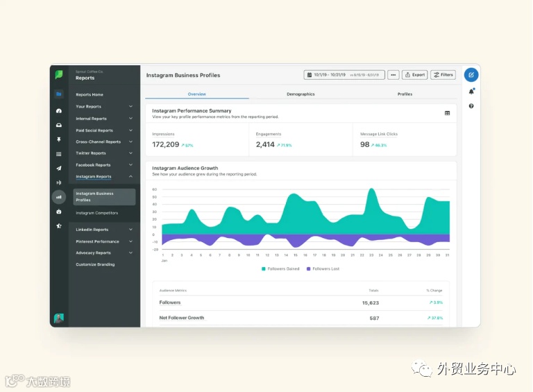Collapse Instagram Reports chevron

pos(131,176)
